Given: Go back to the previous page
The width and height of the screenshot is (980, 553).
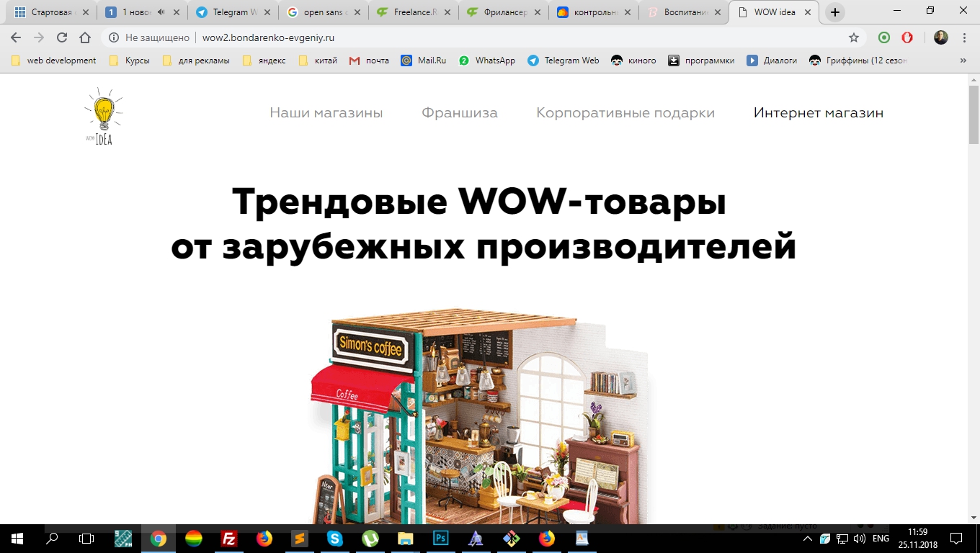Looking at the screenshot, I should [15, 37].
